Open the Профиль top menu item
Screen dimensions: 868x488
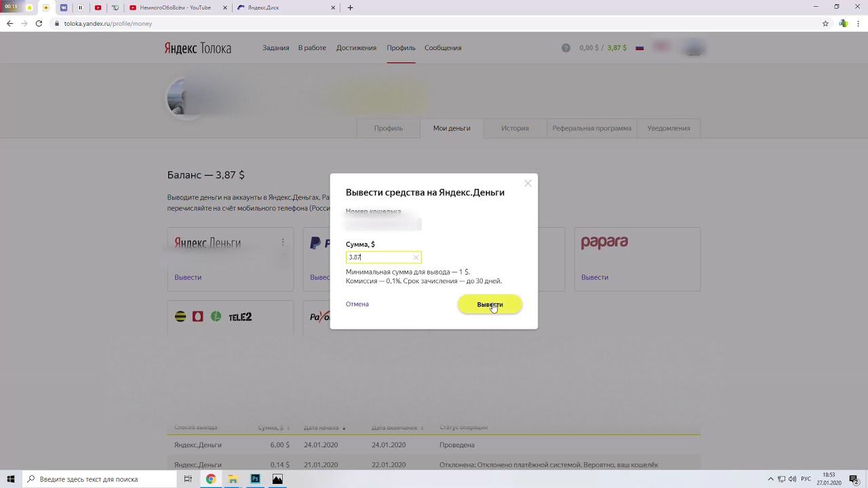tap(401, 47)
